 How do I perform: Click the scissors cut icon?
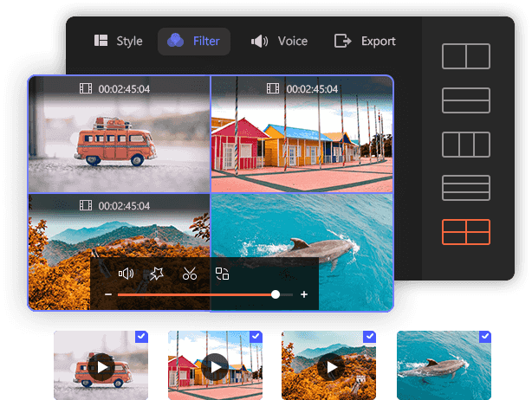click(190, 274)
